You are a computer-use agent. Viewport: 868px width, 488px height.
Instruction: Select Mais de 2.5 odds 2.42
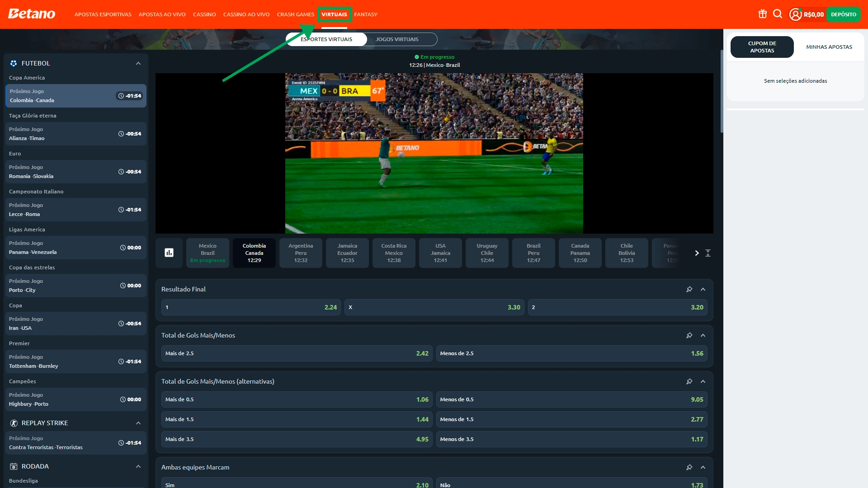click(297, 353)
